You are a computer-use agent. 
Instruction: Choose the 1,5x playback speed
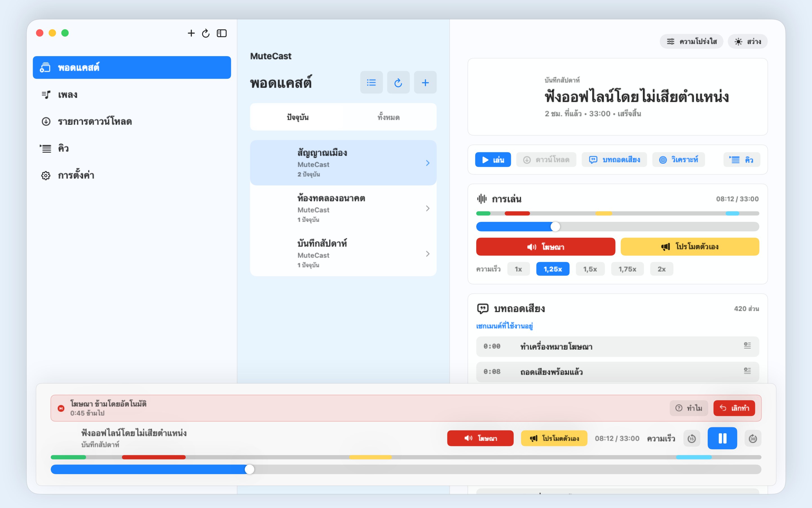point(590,269)
